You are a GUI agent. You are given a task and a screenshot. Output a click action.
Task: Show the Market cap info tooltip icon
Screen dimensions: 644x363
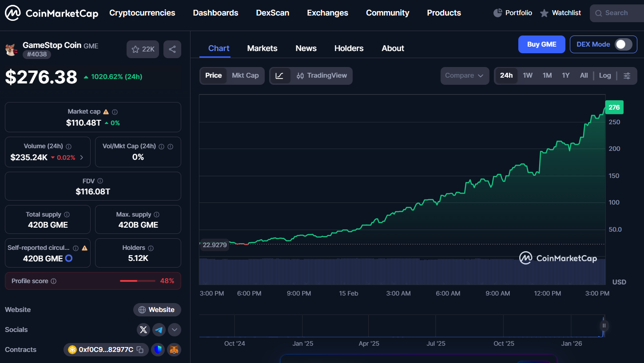(115, 112)
